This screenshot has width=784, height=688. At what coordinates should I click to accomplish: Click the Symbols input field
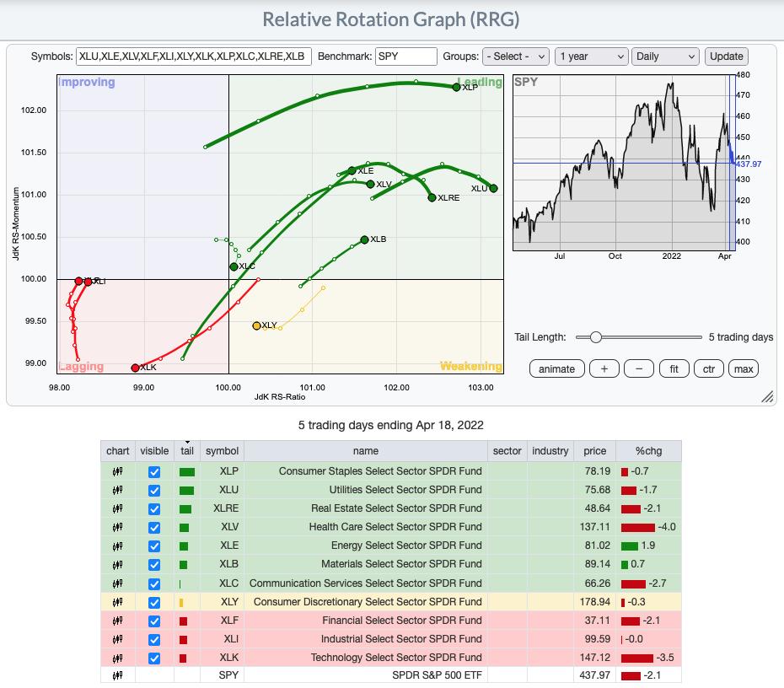pyautogui.click(x=194, y=56)
